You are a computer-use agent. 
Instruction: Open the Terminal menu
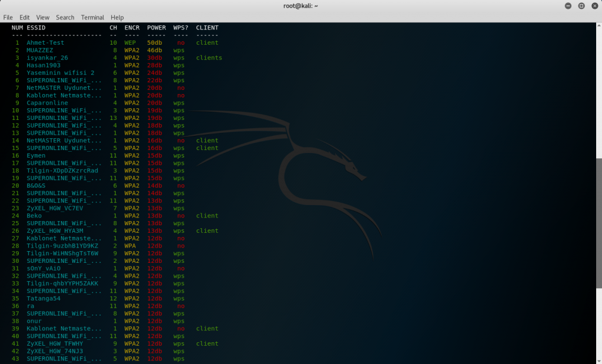(92, 18)
